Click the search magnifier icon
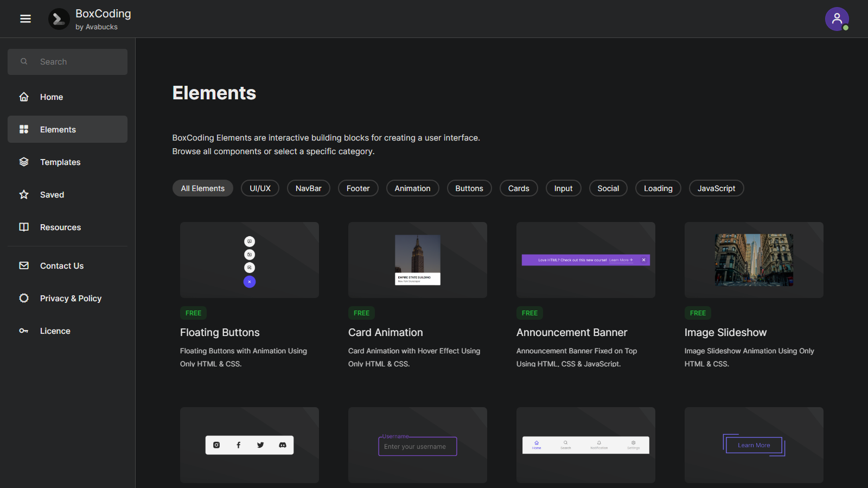Viewport: 868px width, 488px height. 24,61
